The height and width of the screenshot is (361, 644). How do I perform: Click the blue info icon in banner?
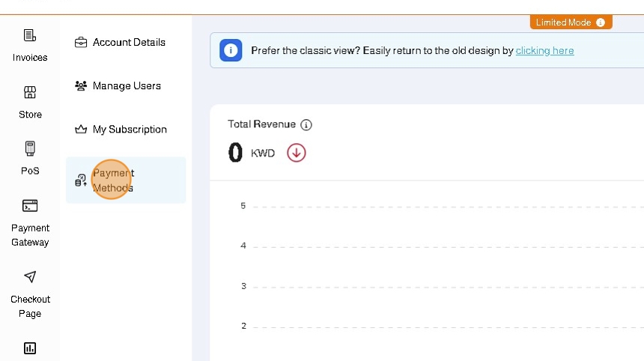pos(231,51)
